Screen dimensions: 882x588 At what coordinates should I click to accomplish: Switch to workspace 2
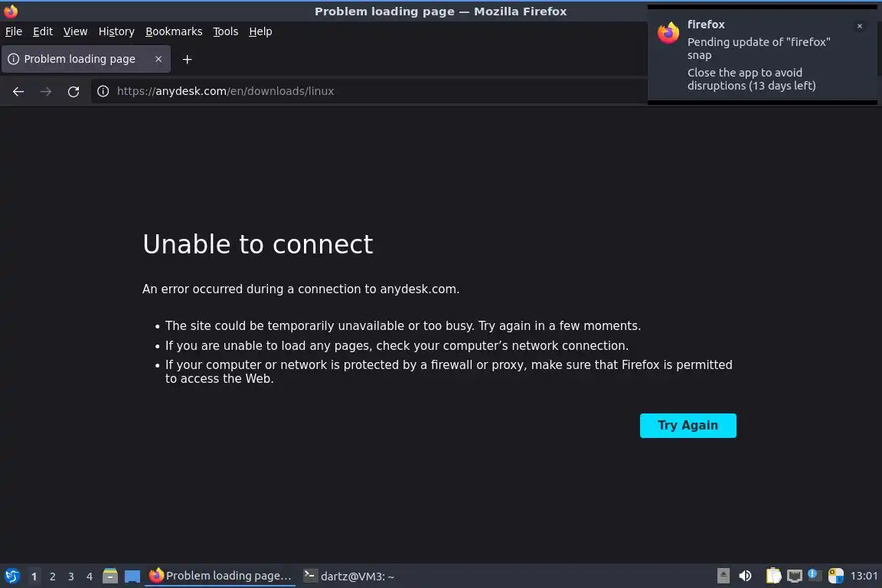pyautogui.click(x=52, y=577)
